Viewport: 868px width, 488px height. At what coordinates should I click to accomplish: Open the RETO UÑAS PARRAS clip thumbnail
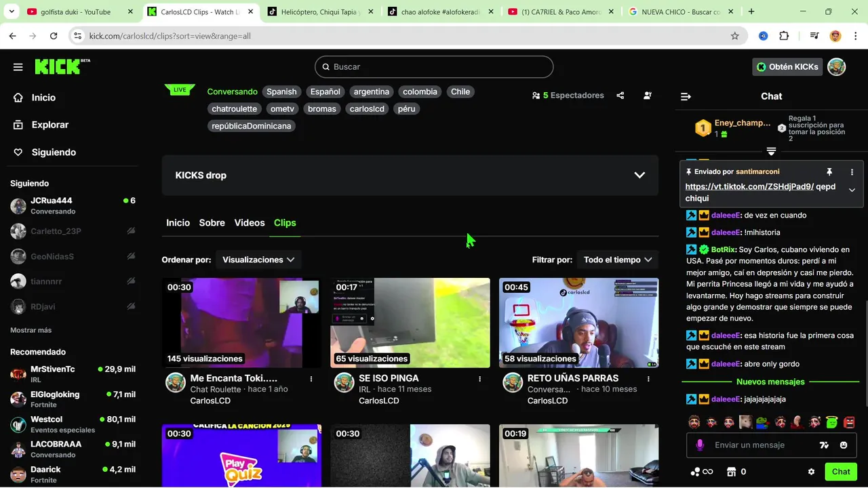tap(578, 323)
